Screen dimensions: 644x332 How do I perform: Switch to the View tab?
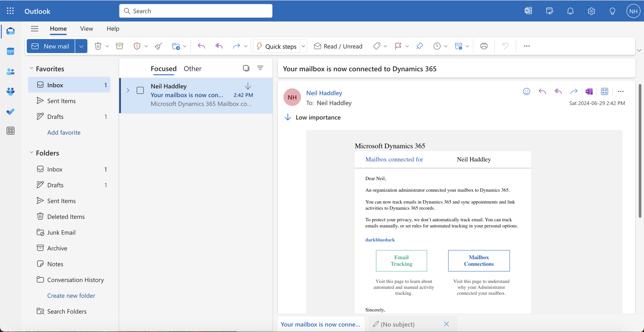pyautogui.click(x=87, y=29)
